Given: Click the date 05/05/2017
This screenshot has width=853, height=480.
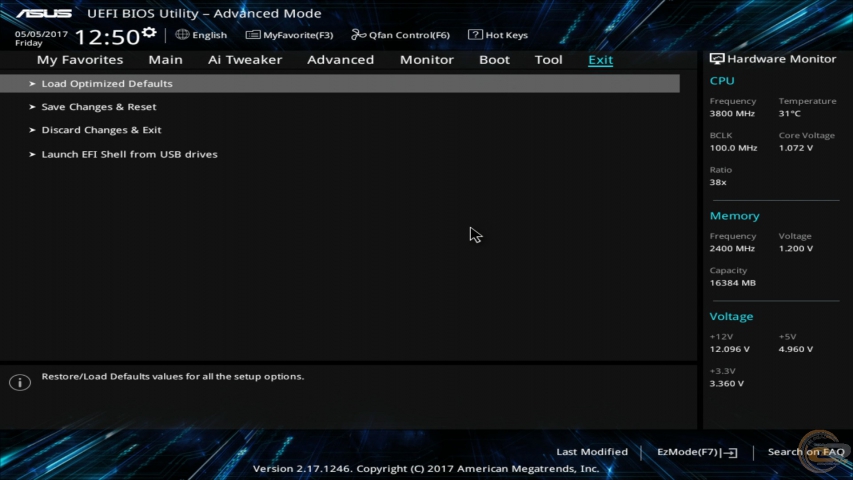Looking at the screenshot, I should coord(41,34).
